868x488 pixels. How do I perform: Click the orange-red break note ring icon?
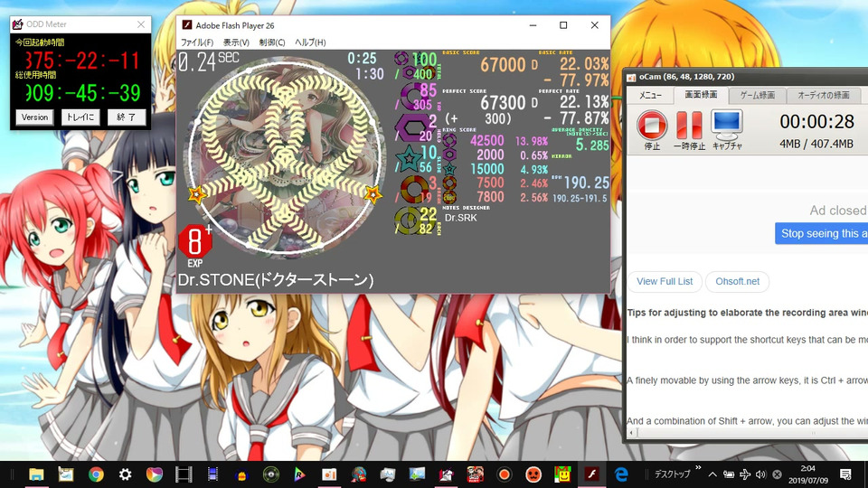point(413,189)
